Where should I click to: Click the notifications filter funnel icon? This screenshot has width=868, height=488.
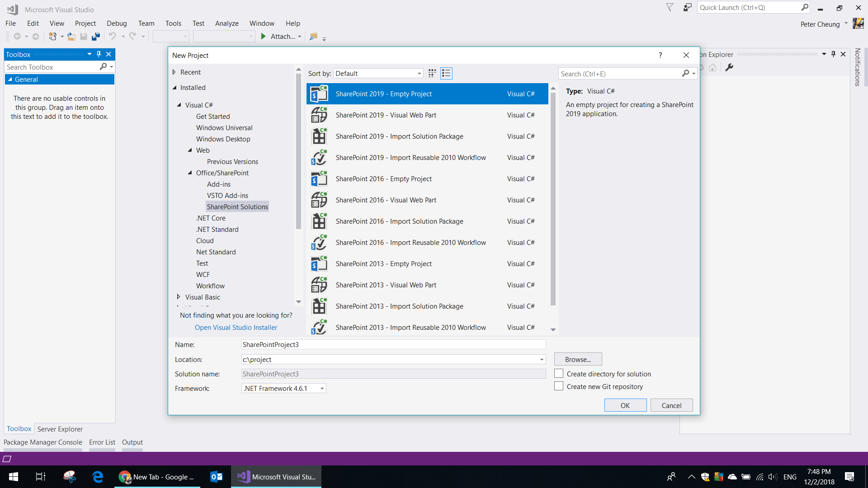pyautogui.click(x=670, y=8)
